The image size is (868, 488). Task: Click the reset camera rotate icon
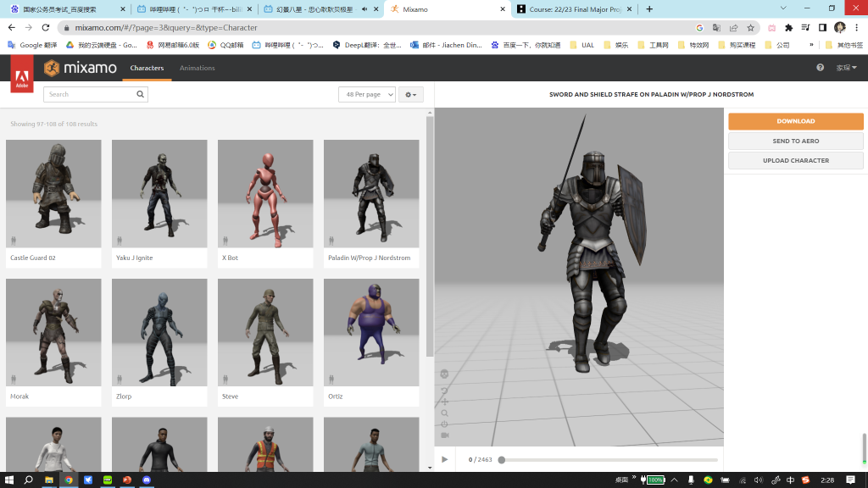(444, 391)
